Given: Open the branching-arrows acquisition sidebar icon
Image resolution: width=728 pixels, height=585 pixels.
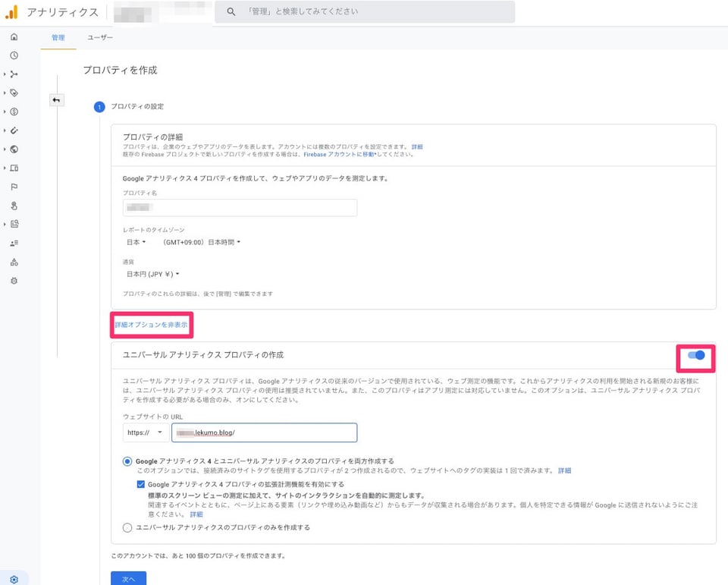Looking at the screenshot, I should [x=14, y=74].
